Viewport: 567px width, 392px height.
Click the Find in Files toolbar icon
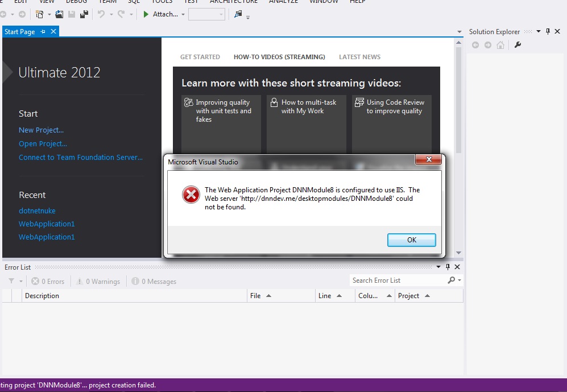coord(238,14)
